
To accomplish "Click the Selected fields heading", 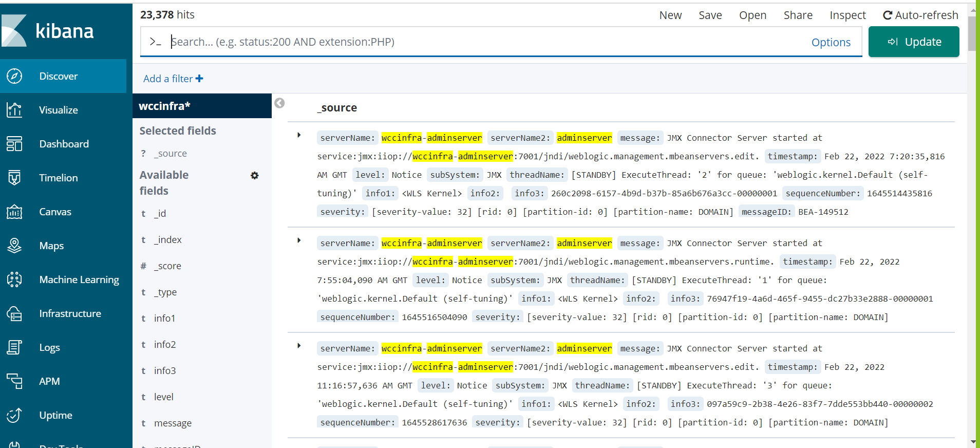I will 178,131.
